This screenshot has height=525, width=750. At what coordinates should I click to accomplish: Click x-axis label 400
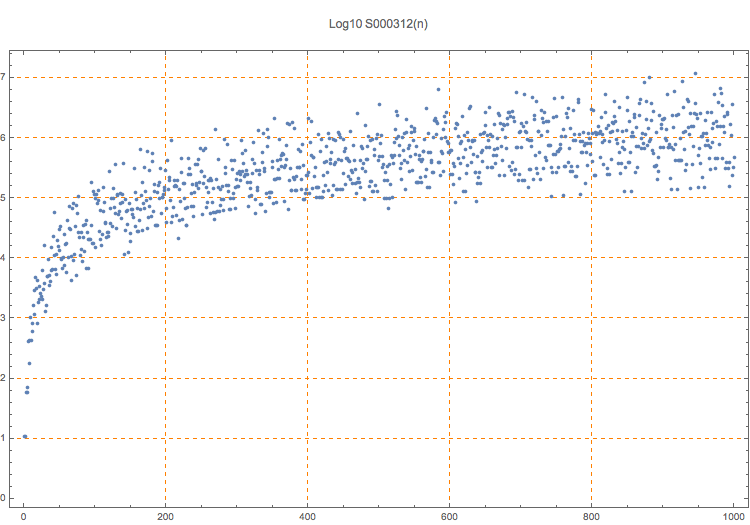[x=307, y=517]
